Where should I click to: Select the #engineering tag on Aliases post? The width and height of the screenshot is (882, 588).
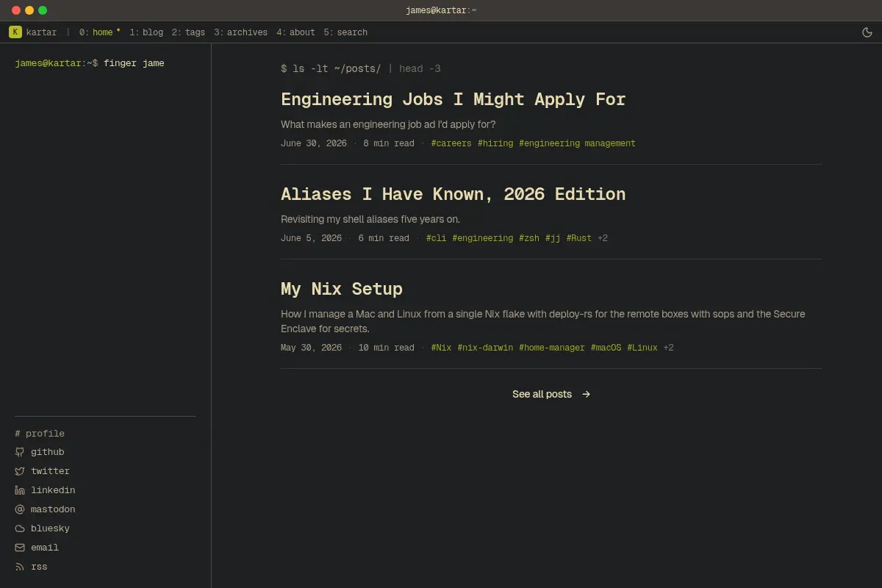pyautogui.click(x=483, y=238)
